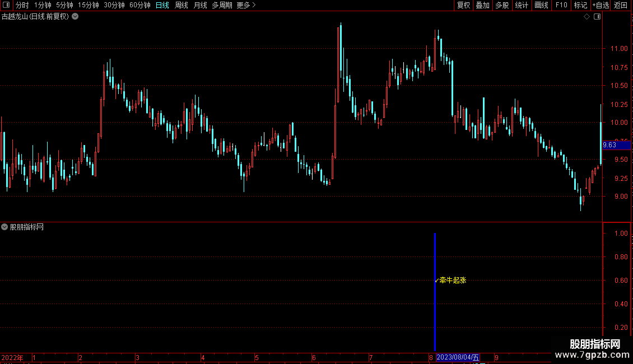Click the 2022年 label on time axis
Viewport: 633px width, 364px height.
pos(12,357)
